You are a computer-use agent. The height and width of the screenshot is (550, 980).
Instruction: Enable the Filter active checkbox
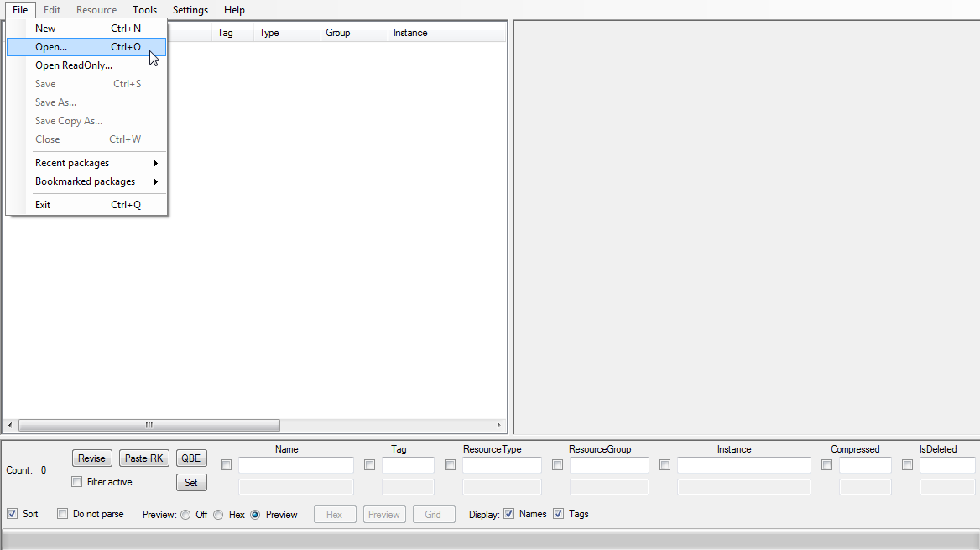pyautogui.click(x=77, y=482)
